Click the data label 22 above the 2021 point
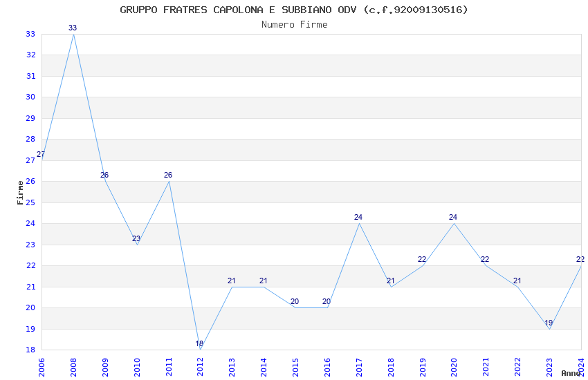 pyautogui.click(x=485, y=260)
